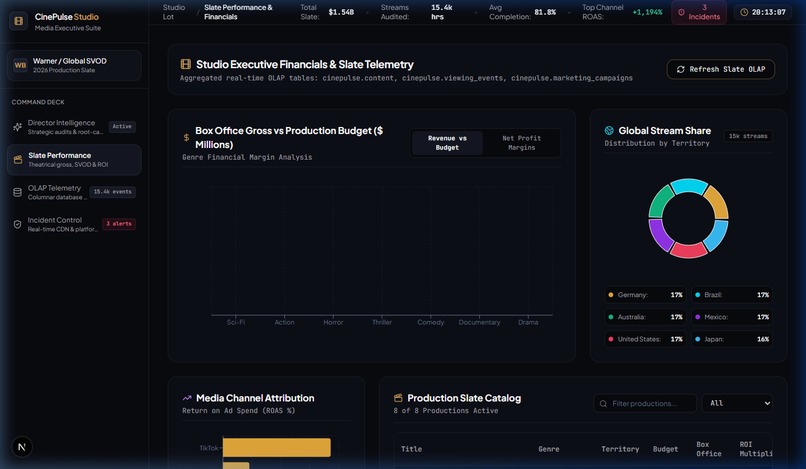Click the Sci-Fi axis label
The height and width of the screenshot is (469, 806).
tap(236, 322)
